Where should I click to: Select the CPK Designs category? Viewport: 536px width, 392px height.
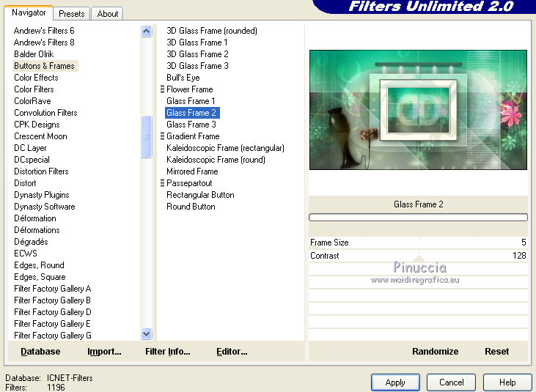click(37, 125)
